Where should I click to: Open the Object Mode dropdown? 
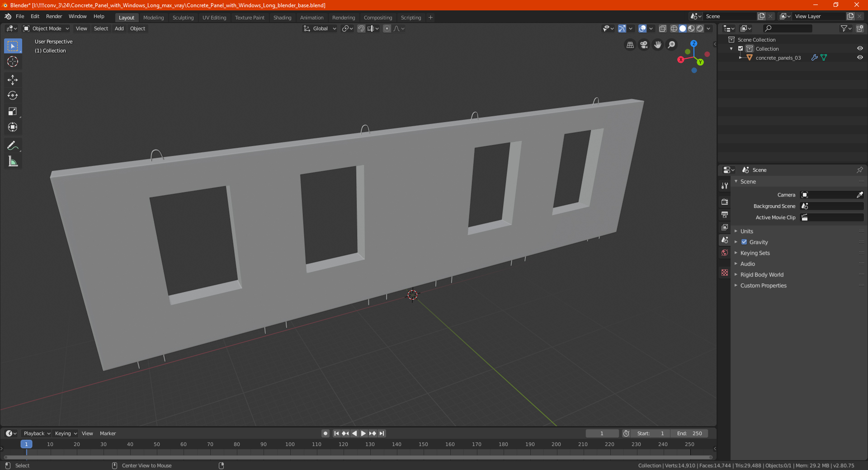click(46, 28)
